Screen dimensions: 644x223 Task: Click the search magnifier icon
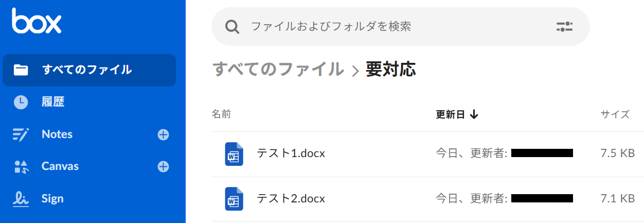click(232, 26)
